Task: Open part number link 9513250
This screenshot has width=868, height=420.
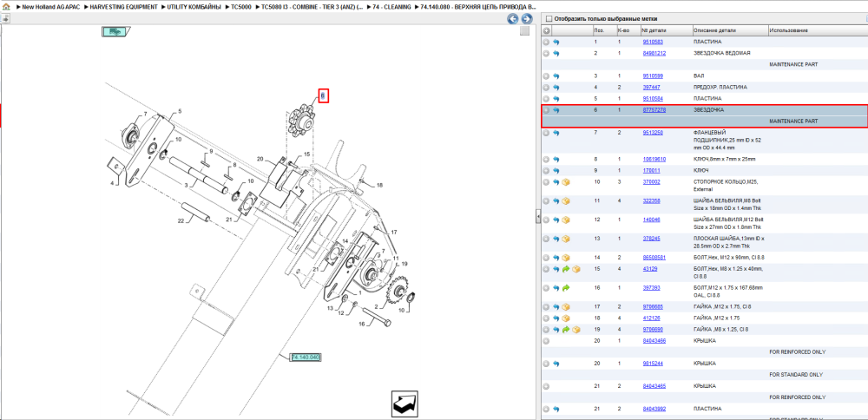Action: click(653, 133)
